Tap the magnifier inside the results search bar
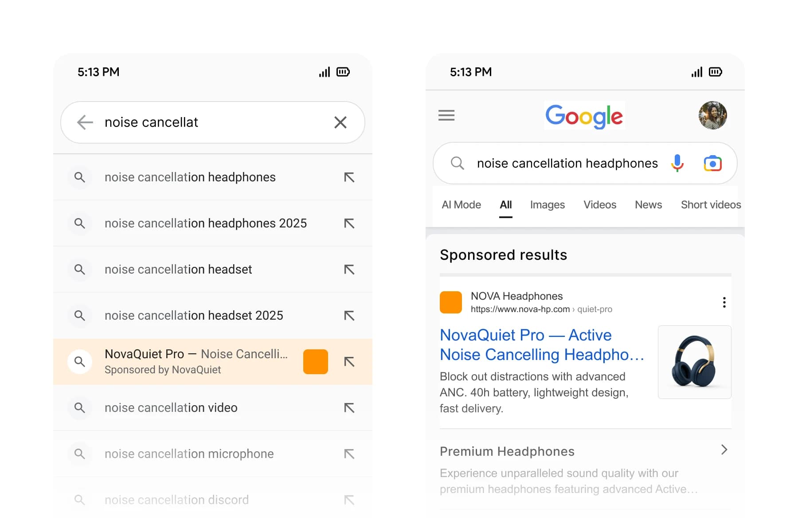798x532 pixels. (x=457, y=163)
